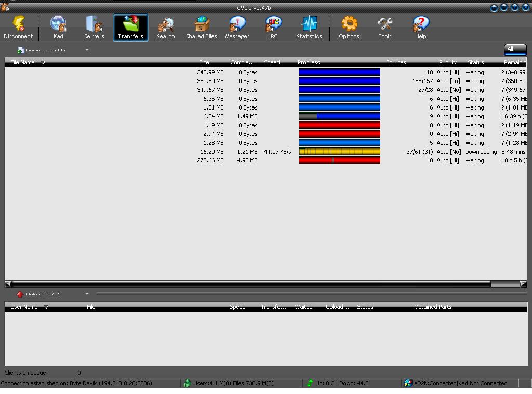532x394 pixels.
Task: Click the 155/157 sources value
Action: [x=422, y=81]
